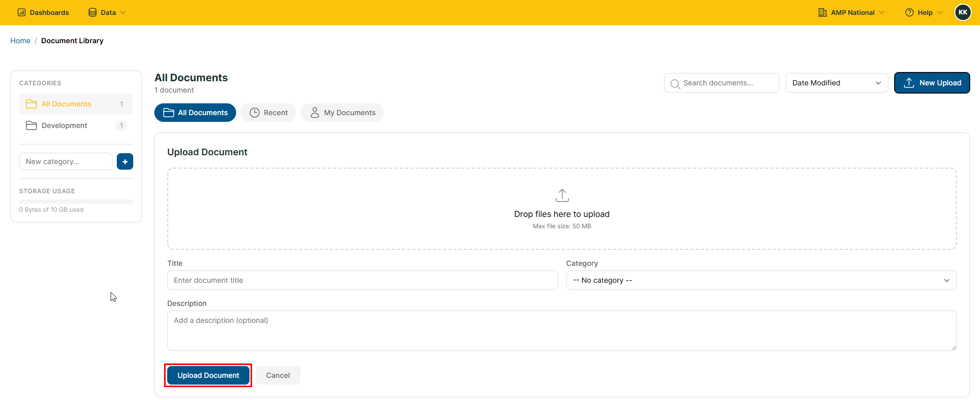Click the 'Max file size: 50 MB' text

(562, 226)
